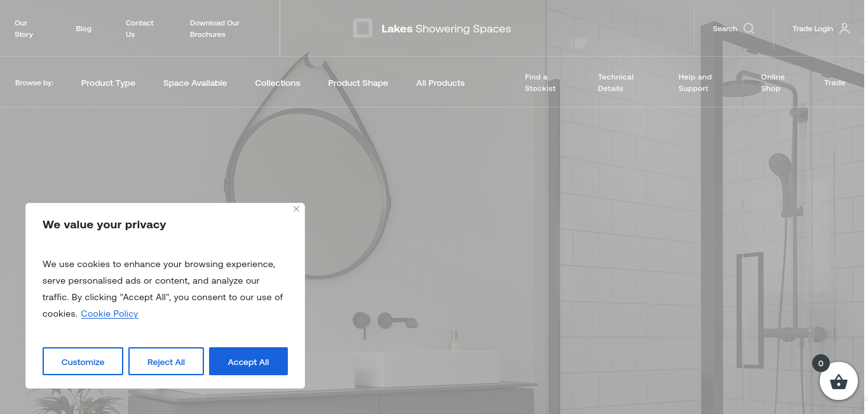
Task: Open the Product Shape menu
Action: click(358, 83)
